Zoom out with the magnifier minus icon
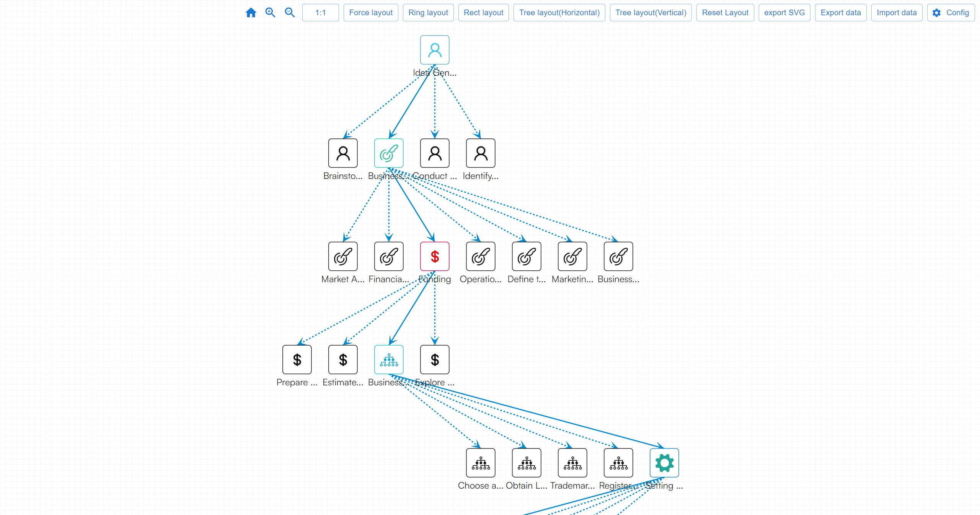This screenshot has height=515, width=980. [290, 13]
